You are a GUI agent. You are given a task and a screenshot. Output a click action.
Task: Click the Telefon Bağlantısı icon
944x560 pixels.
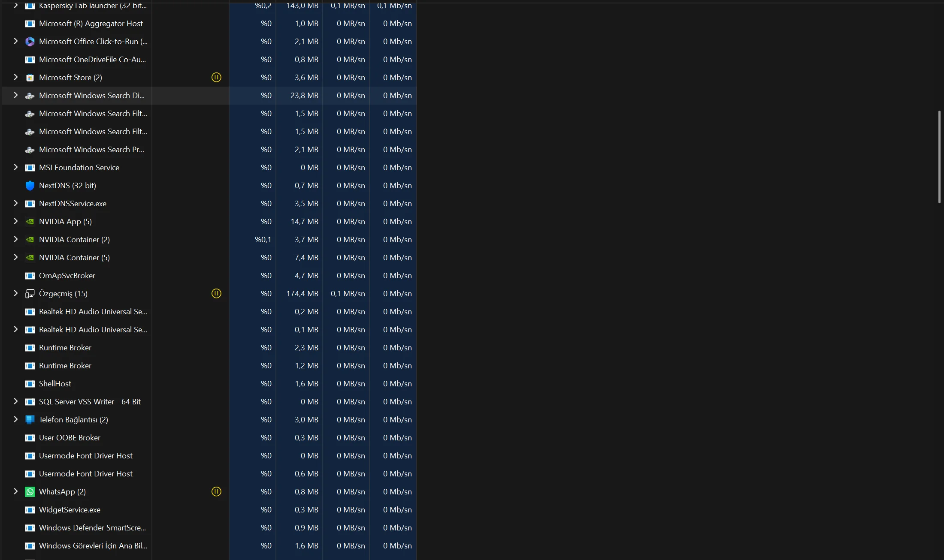click(x=30, y=420)
